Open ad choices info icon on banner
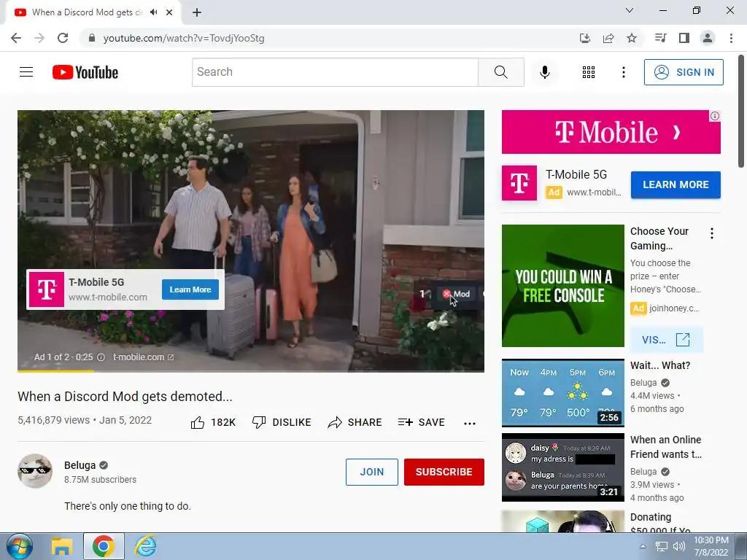 click(715, 116)
